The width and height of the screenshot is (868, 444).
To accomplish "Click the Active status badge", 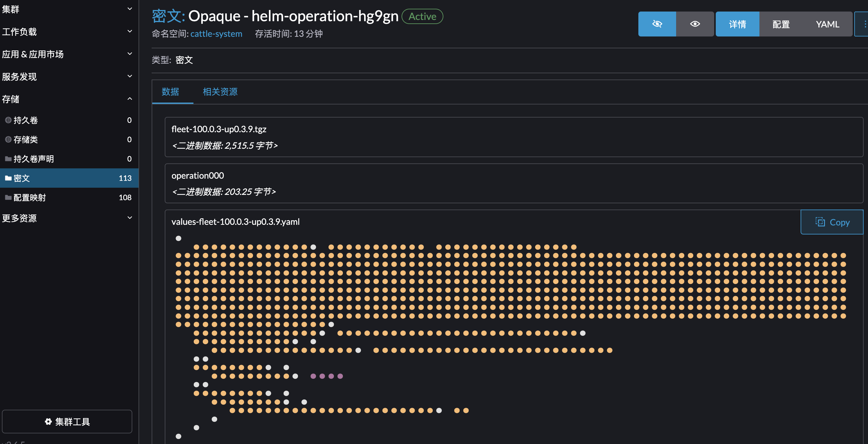I will pos(422,16).
